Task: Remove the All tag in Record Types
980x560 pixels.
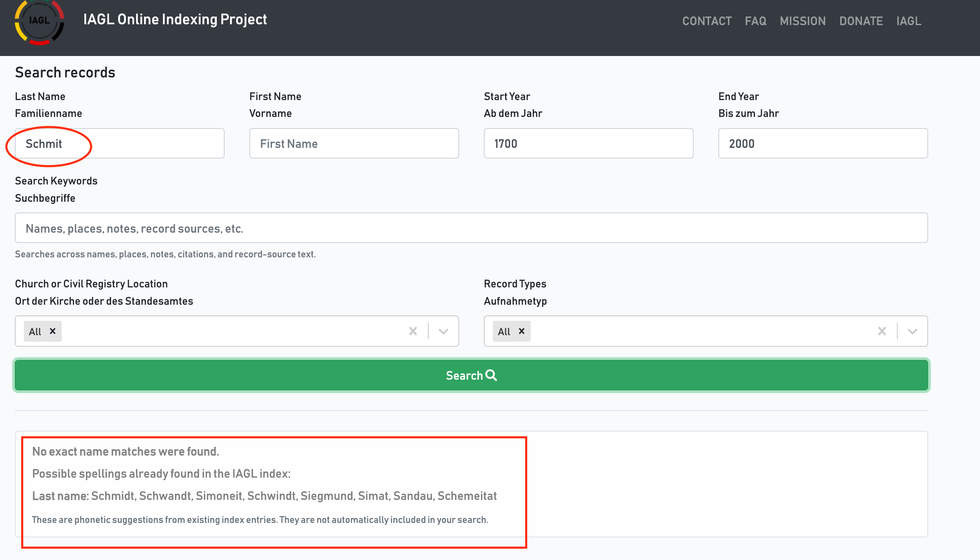Action: (x=522, y=331)
